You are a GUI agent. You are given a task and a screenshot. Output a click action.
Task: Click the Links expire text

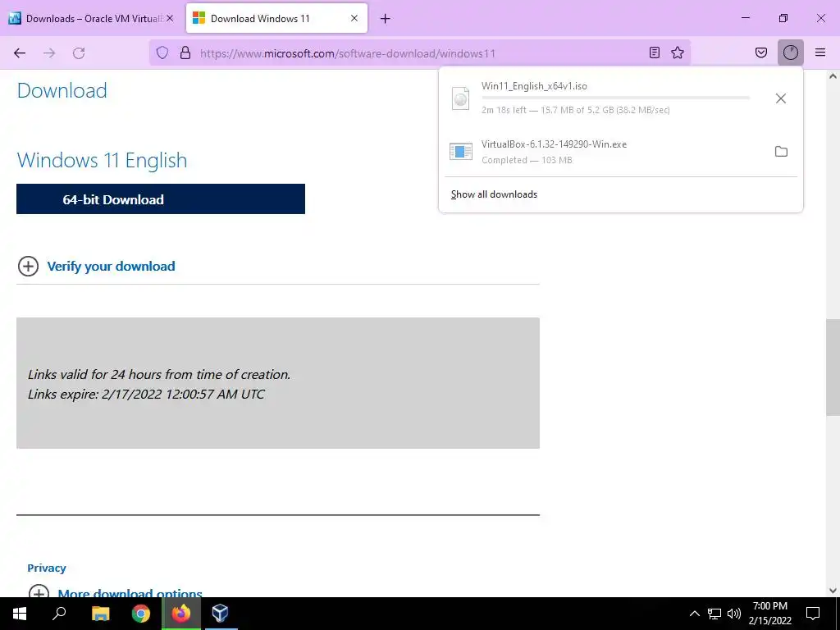146,395
